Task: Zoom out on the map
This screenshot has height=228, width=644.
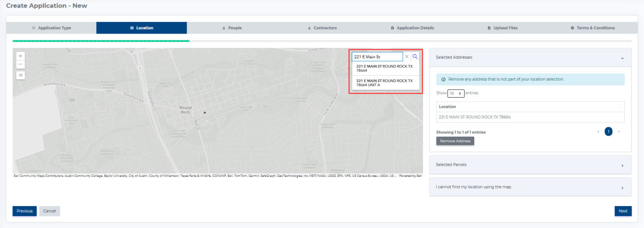Action: (x=21, y=65)
